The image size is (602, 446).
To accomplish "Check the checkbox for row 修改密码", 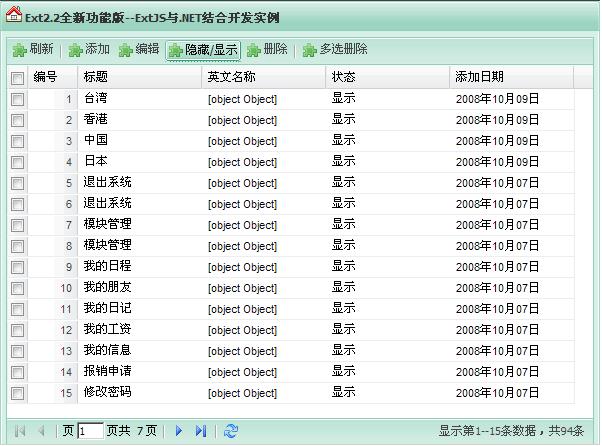I will 17,393.
